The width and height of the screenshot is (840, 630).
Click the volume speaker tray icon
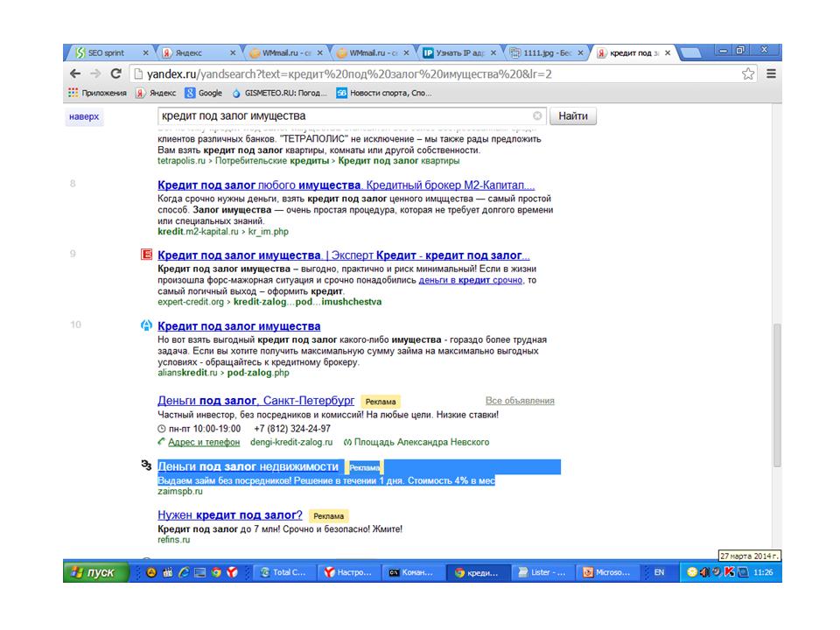click(703, 572)
